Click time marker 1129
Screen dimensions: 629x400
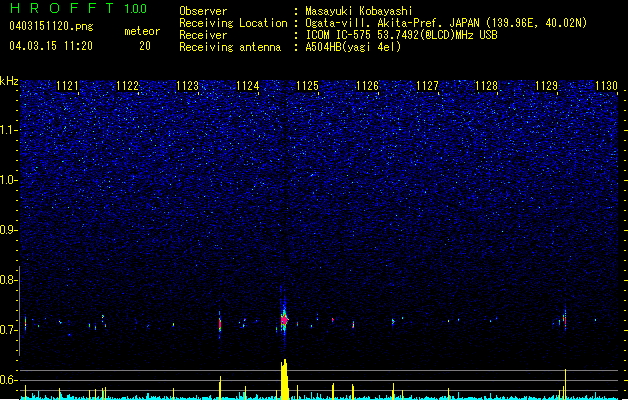tap(546, 86)
